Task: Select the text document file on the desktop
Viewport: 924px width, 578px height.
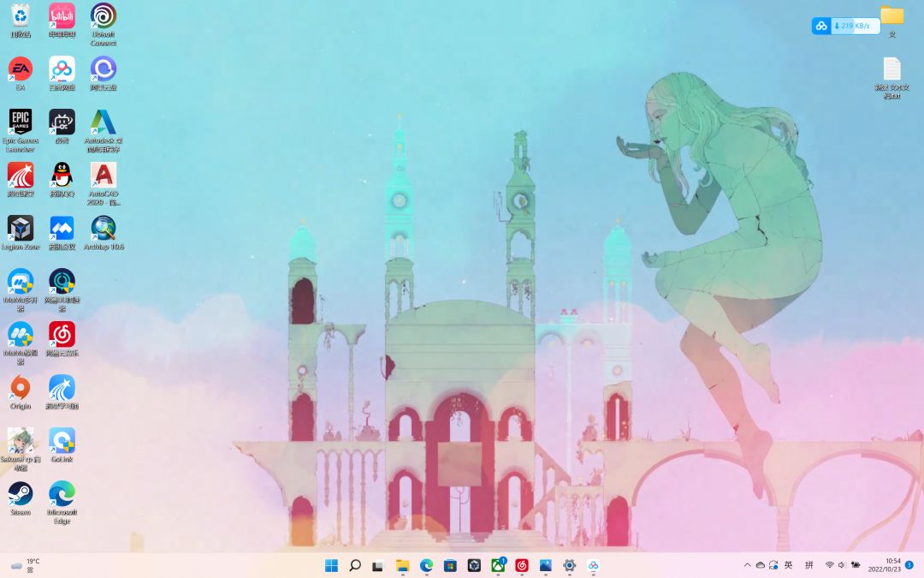Action: 892,78
